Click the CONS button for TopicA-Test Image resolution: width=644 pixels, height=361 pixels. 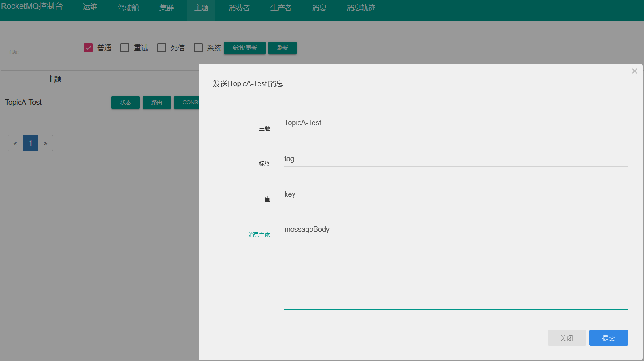(x=186, y=103)
